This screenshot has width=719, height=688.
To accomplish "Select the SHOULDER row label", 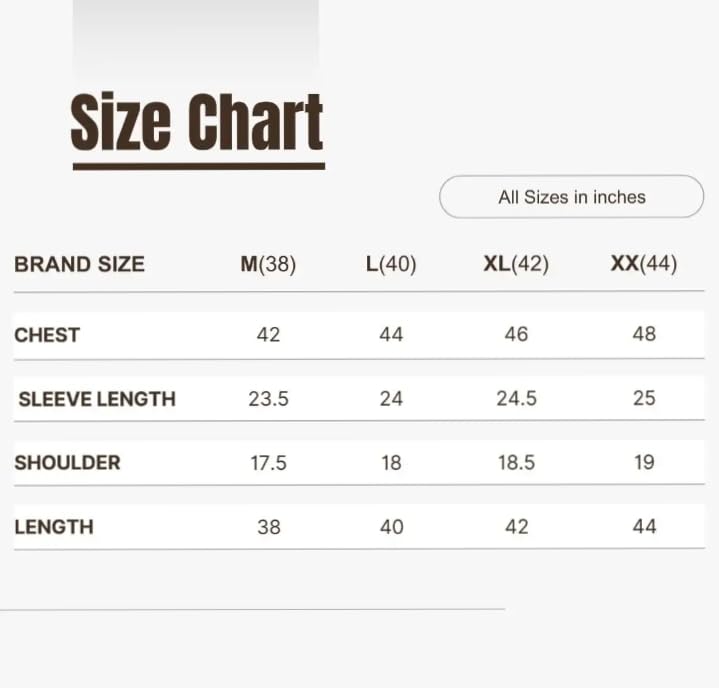I will point(67,462).
